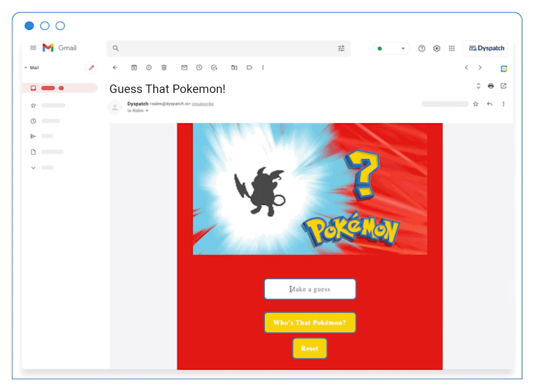This screenshot has width=535, height=392.
Task: Reply to the Dyspatch message
Action: tap(490, 104)
